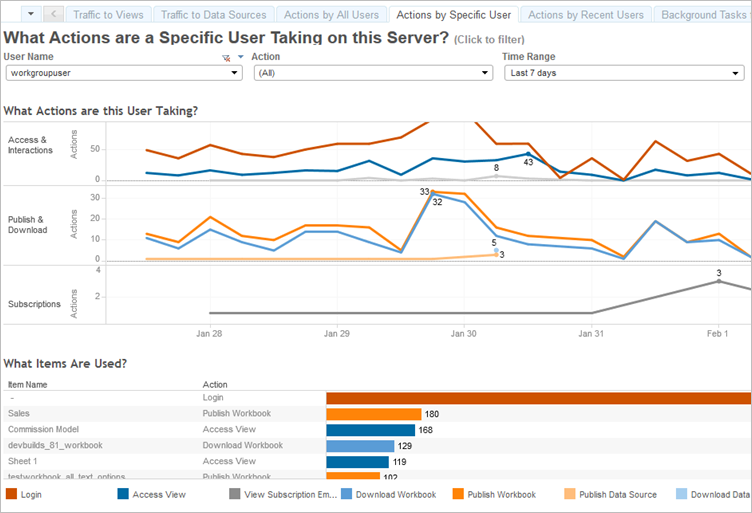Click the Sales Publish Workbook bar
Viewport: 752px width, 513px height.
(374, 414)
